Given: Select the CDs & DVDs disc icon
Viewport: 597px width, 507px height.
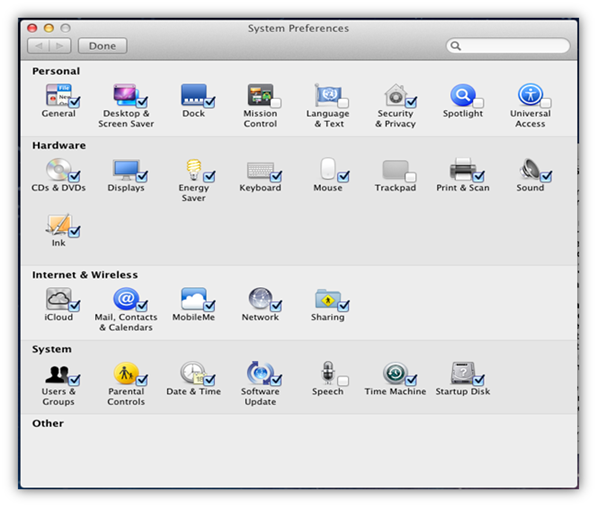Looking at the screenshot, I should (58, 169).
